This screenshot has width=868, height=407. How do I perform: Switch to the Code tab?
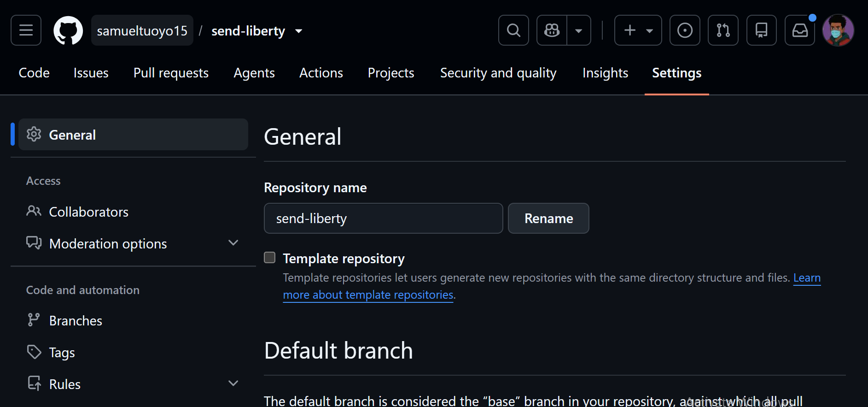pyautogui.click(x=34, y=73)
